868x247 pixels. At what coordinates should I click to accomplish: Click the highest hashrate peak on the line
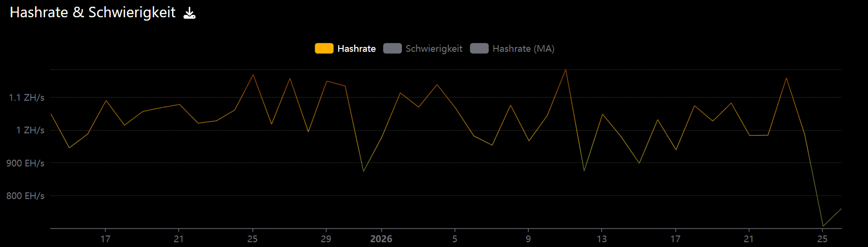pyautogui.click(x=566, y=70)
